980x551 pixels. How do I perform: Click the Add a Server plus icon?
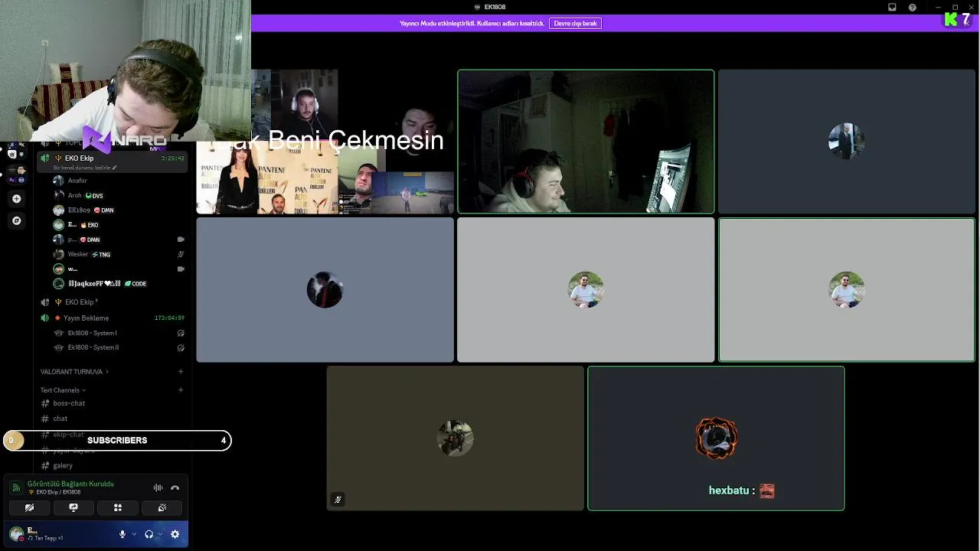[17, 198]
